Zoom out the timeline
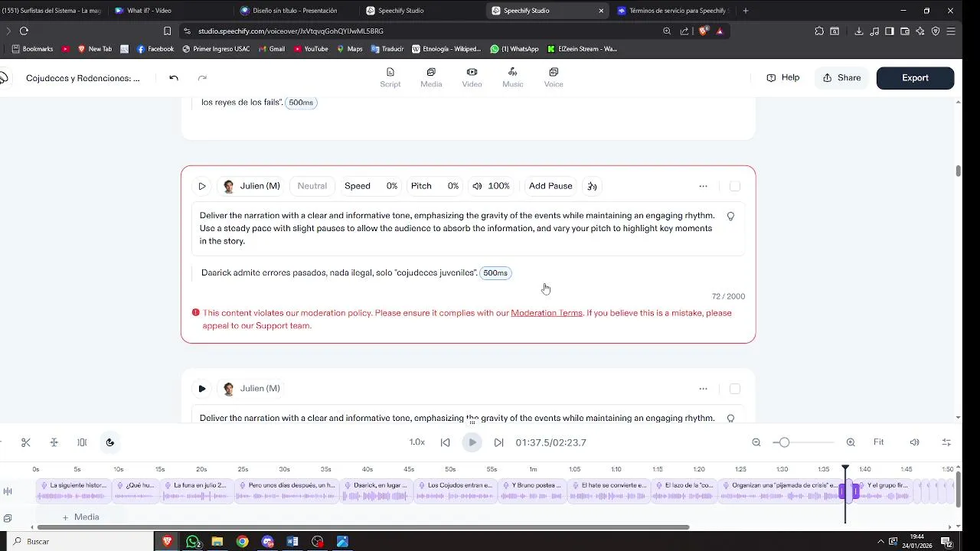The height and width of the screenshot is (551, 980). point(756,442)
